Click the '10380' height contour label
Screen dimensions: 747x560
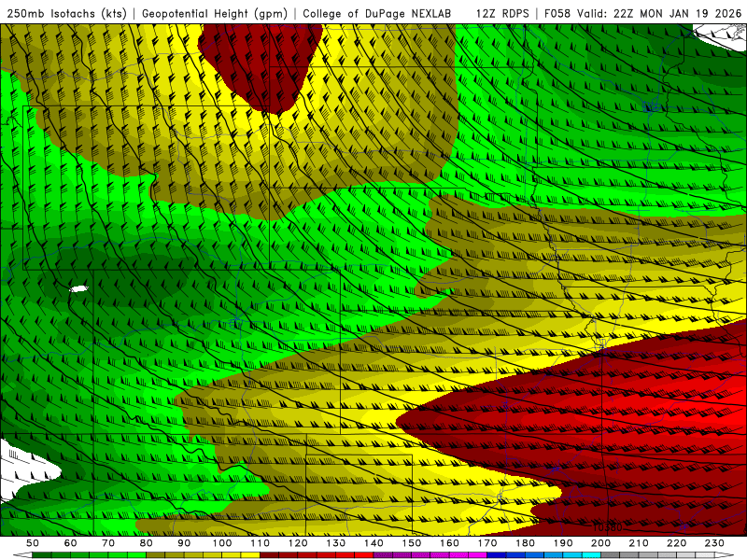click(x=608, y=527)
